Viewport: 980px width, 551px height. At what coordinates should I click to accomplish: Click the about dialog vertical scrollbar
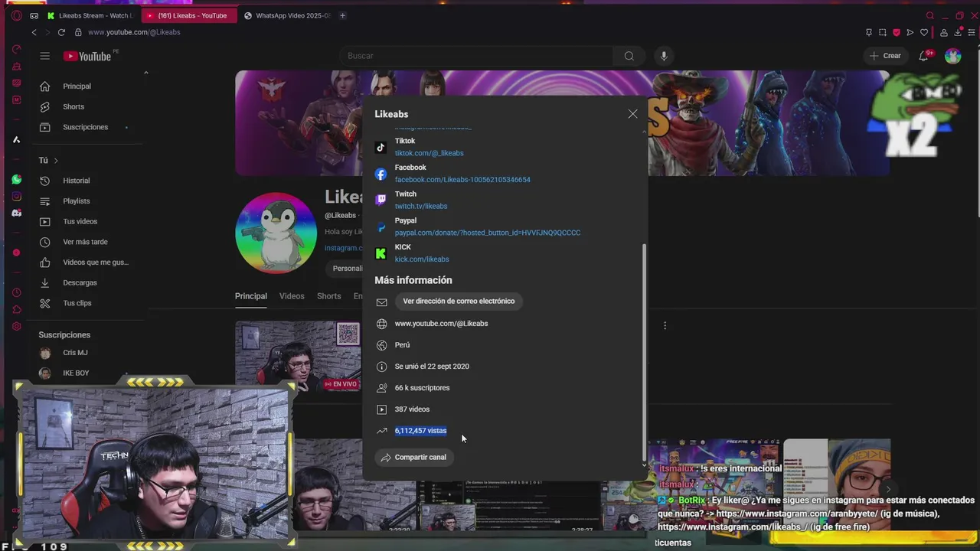[643, 352]
